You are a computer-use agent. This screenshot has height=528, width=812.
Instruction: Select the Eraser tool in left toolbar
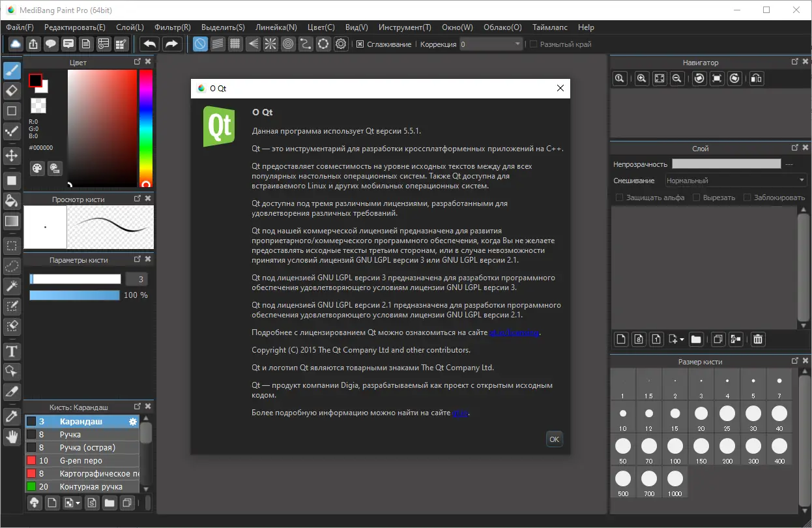pyautogui.click(x=11, y=90)
